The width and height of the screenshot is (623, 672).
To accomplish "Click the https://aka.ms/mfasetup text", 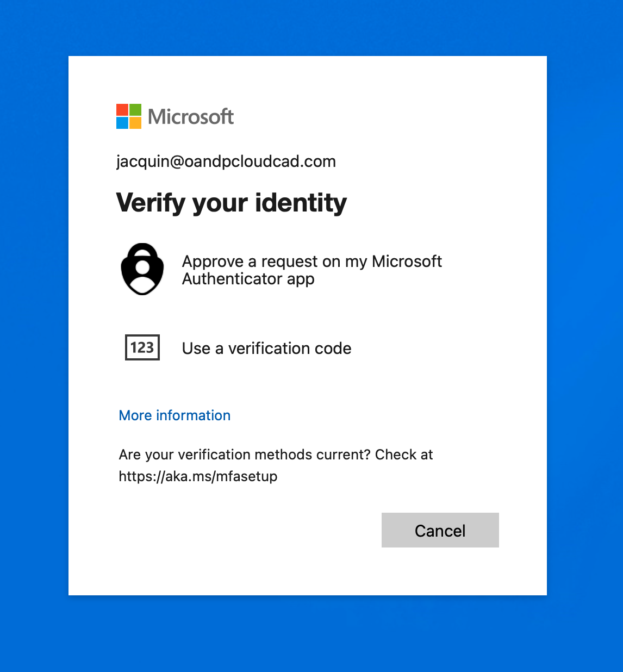I will pos(198,476).
